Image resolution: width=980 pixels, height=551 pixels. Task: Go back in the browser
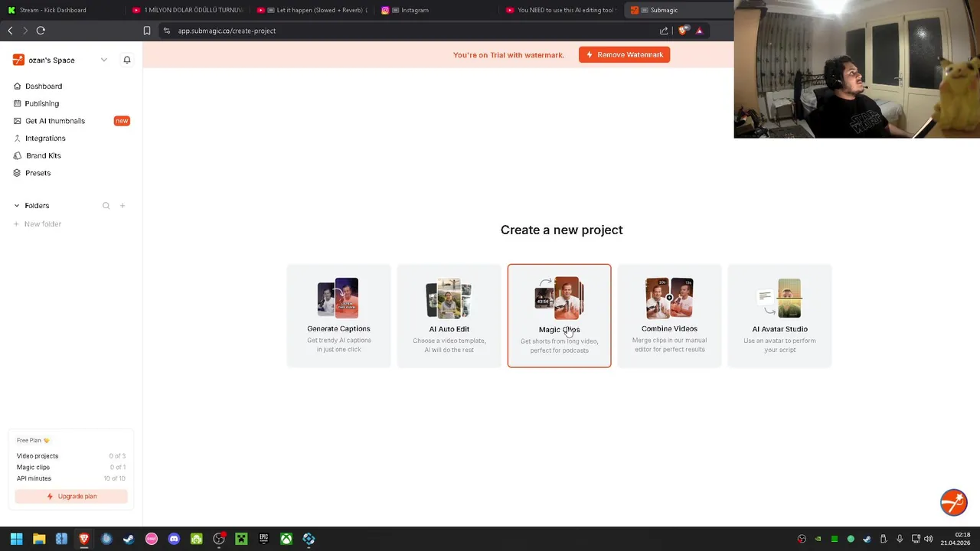click(10, 31)
